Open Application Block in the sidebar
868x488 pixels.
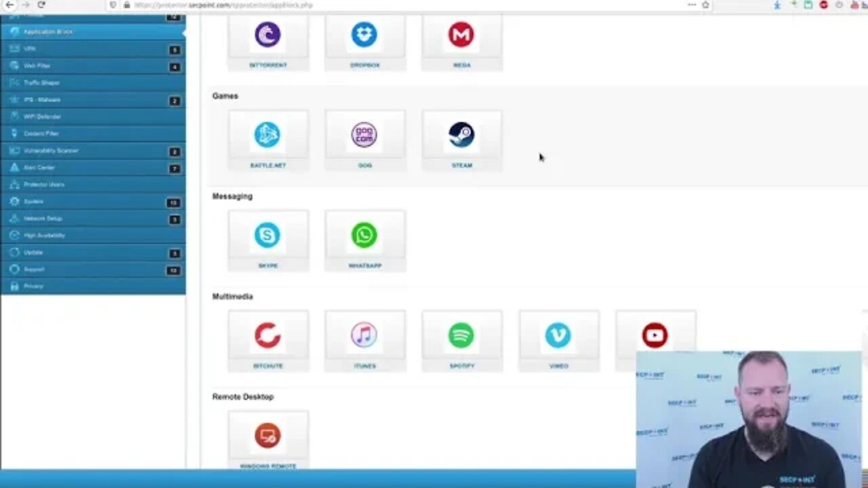click(93, 32)
